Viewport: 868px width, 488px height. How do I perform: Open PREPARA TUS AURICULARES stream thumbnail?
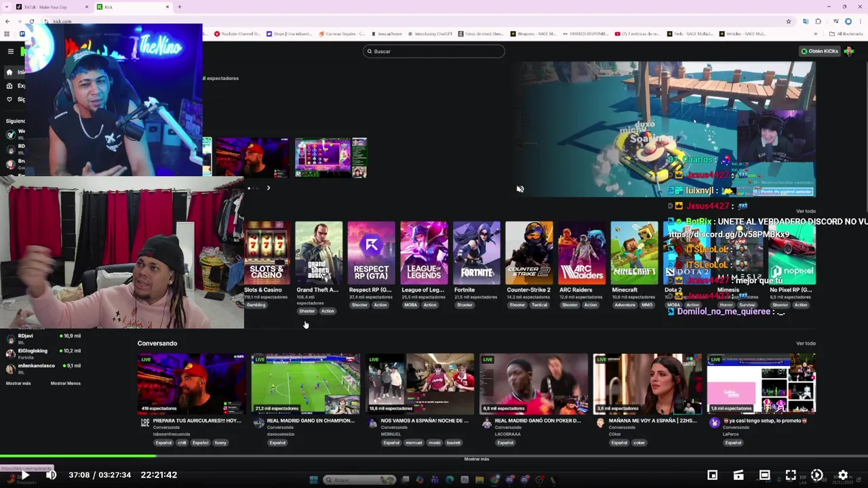(x=191, y=384)
